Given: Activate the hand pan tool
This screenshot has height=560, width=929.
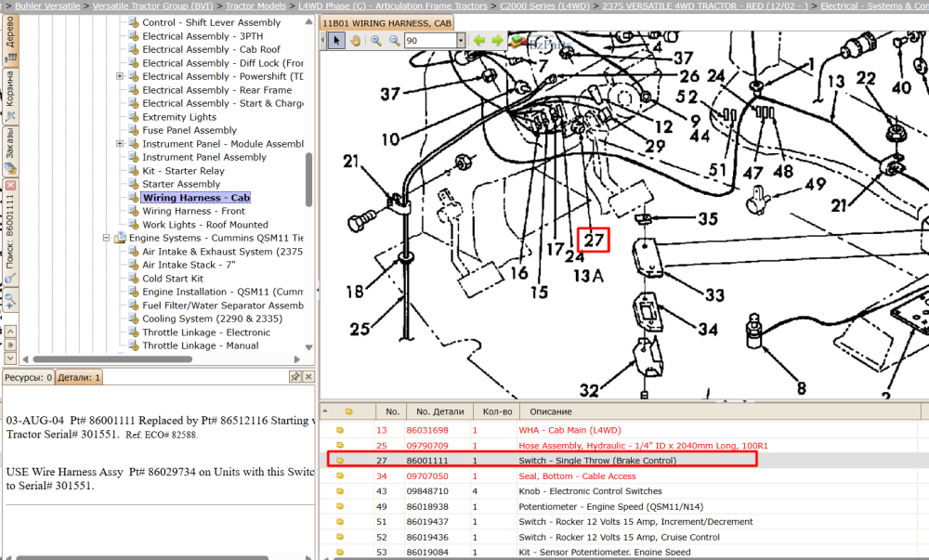Looking at the screenshot, I should [x=355, y=40].
